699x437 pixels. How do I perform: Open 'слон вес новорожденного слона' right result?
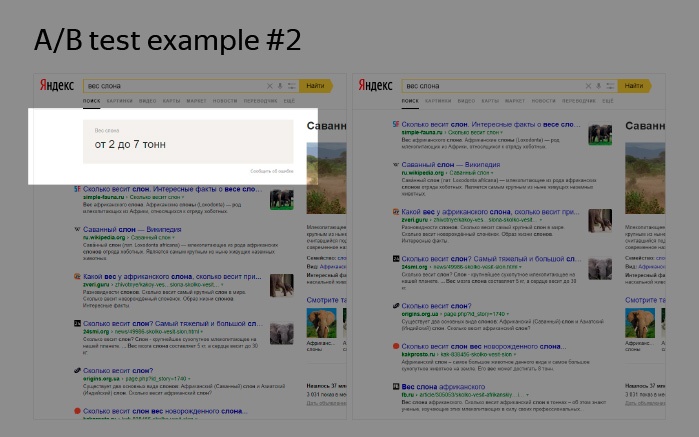(484, 346)
